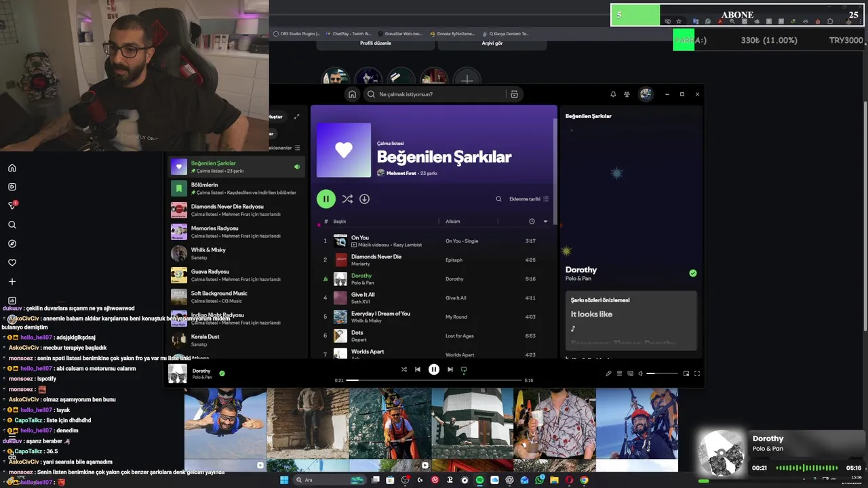The height and width of the screenshot is (488, 868).
Task: Open the mini player icon
Action: [686, 373]
